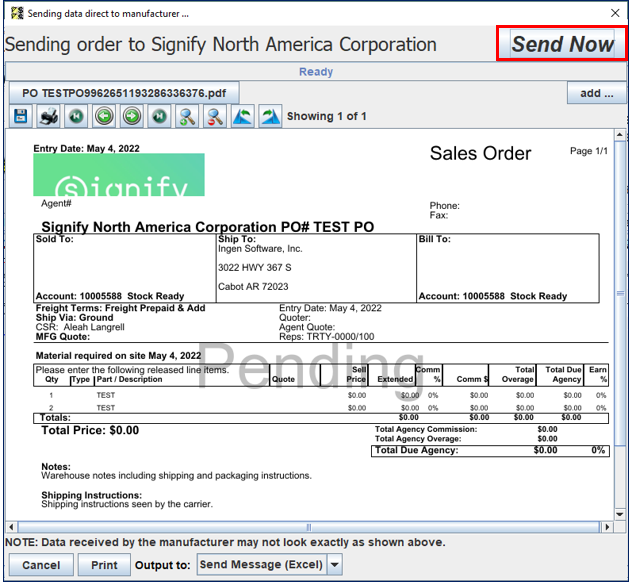Image resolution: width=629 pixels, height=585 pixels.
Task: Click the horizontal scrollbar left arrow
Action: (11, 527)
